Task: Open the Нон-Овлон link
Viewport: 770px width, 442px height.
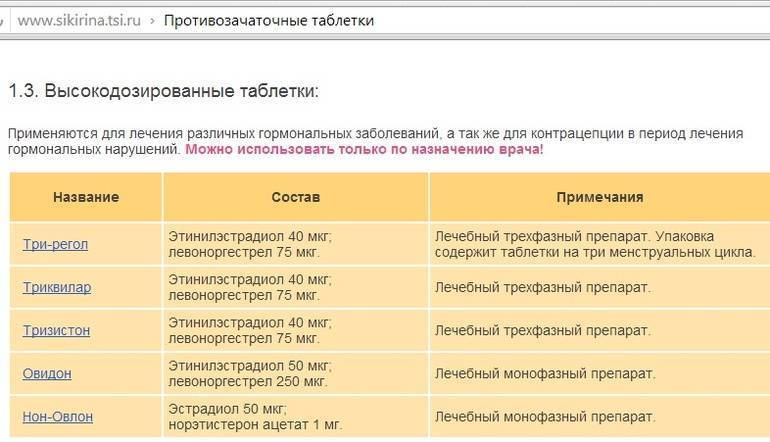Action: tap(56, 416)
